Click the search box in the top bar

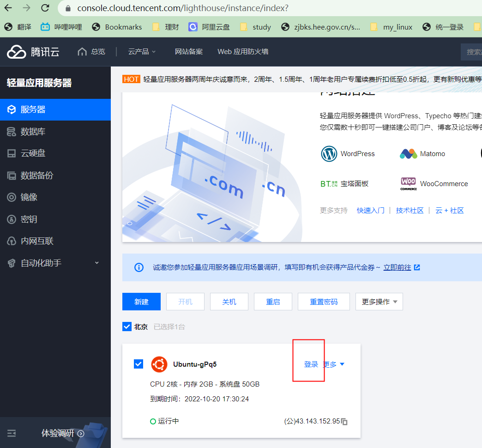point(471,52)
